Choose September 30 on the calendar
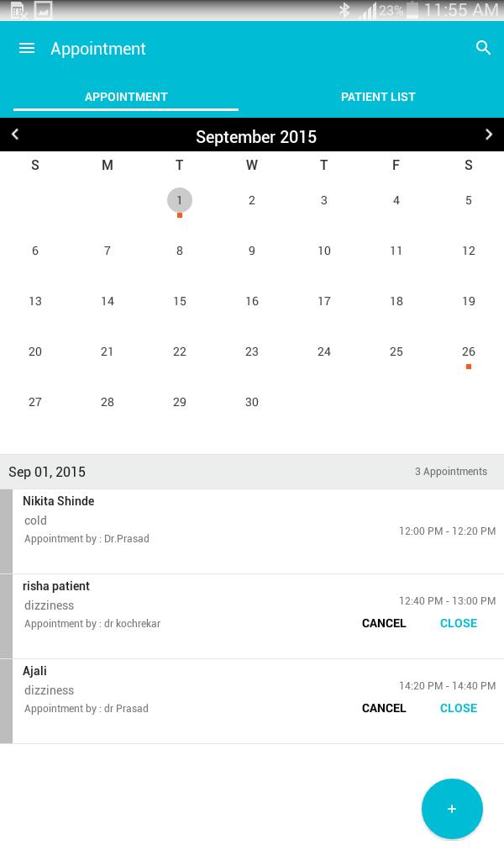The width and height of the screenshot is (504, 861). [252, 402]
